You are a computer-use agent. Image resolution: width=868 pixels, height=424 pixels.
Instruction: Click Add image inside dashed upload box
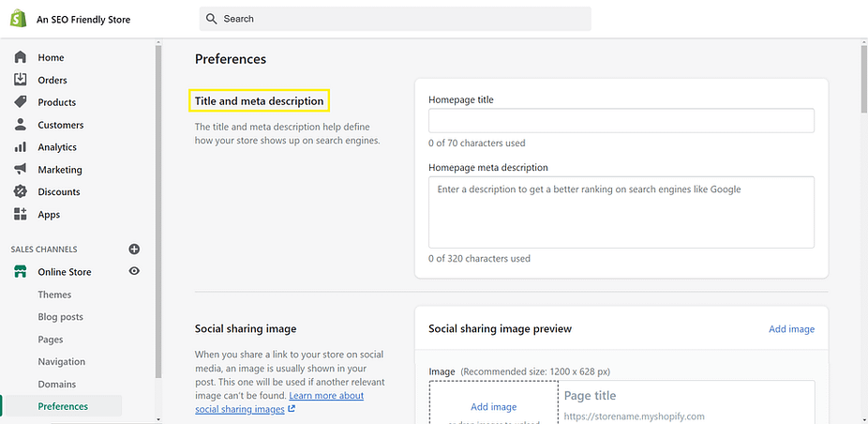[x=493, y=407]
